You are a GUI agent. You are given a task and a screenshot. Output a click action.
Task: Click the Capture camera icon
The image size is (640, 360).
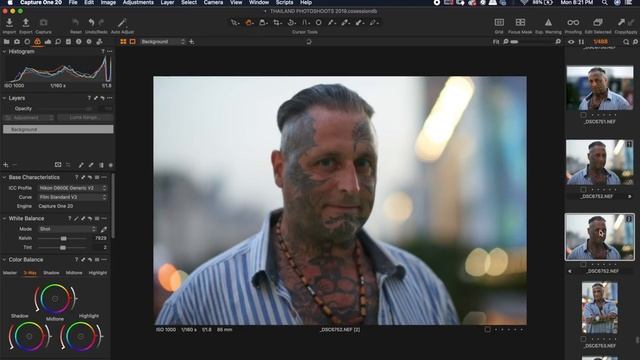click(43, 23)
